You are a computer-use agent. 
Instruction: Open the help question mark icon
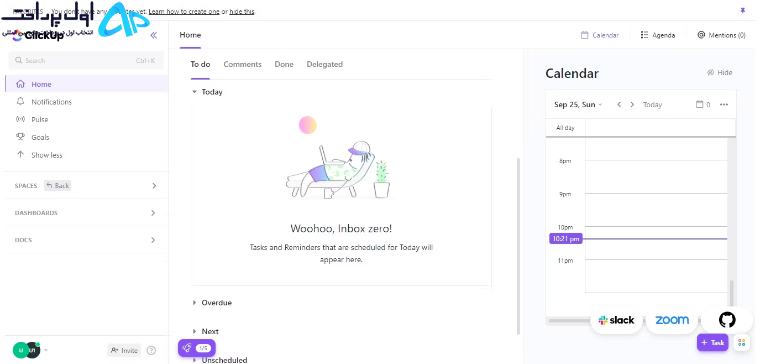(x=151, y=350)
